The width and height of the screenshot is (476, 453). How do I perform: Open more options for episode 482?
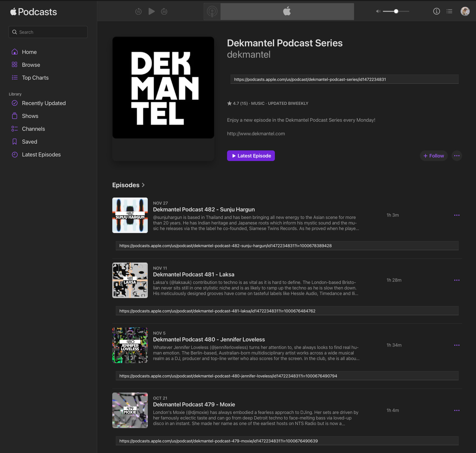coord(457,215)
